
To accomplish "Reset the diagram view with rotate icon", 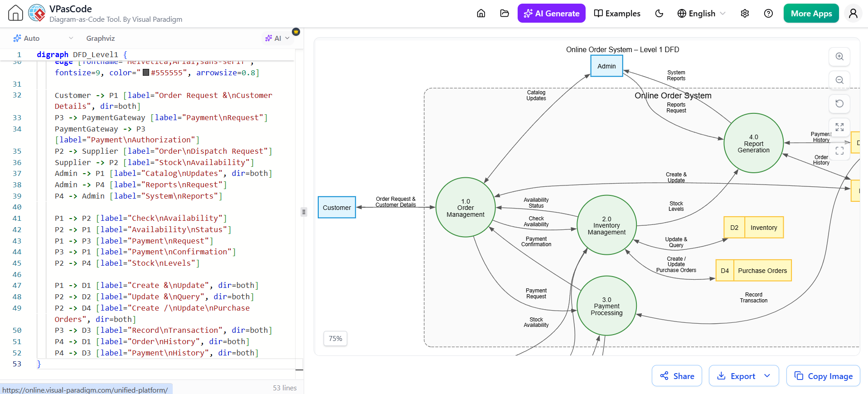I will (839, 104).
